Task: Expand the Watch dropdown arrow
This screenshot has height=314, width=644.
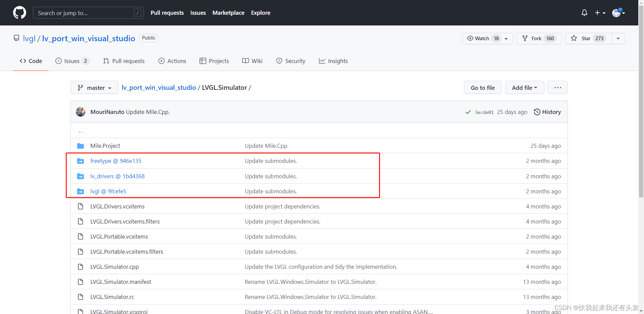Action: [506, 39]
